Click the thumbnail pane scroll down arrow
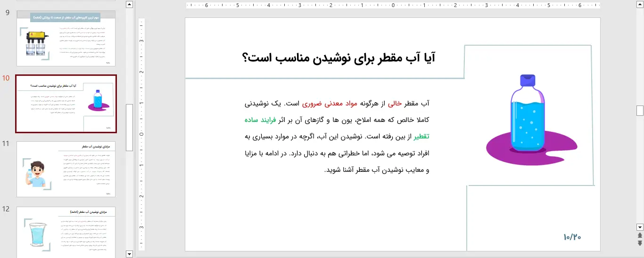The height and width of the screenshot is (258, 644). click(130, 254)
